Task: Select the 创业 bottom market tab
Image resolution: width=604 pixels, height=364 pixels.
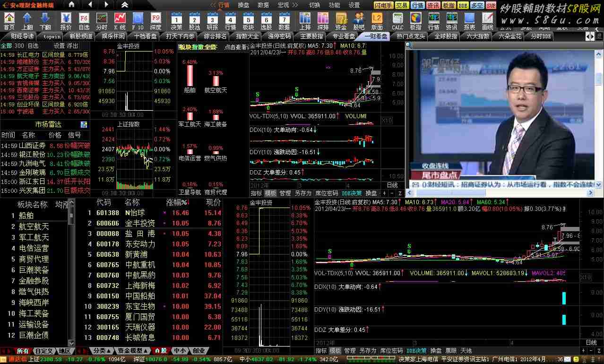Action: tap(199, 351)
